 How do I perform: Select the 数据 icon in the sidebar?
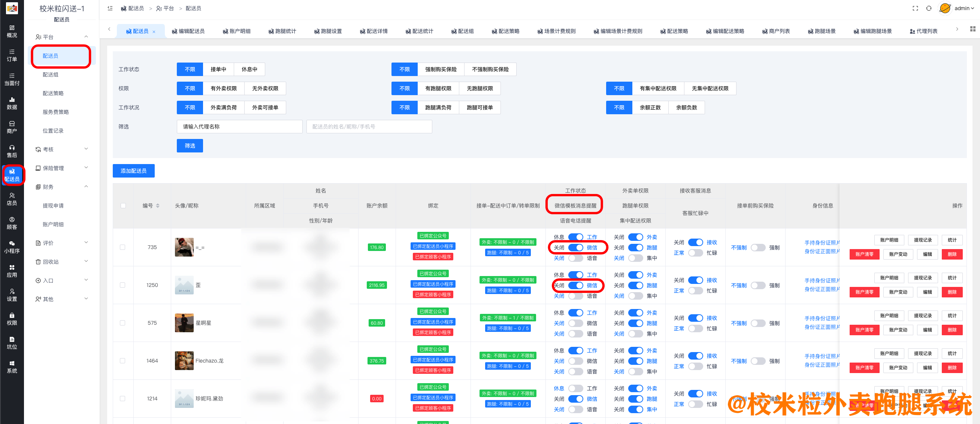12,103
